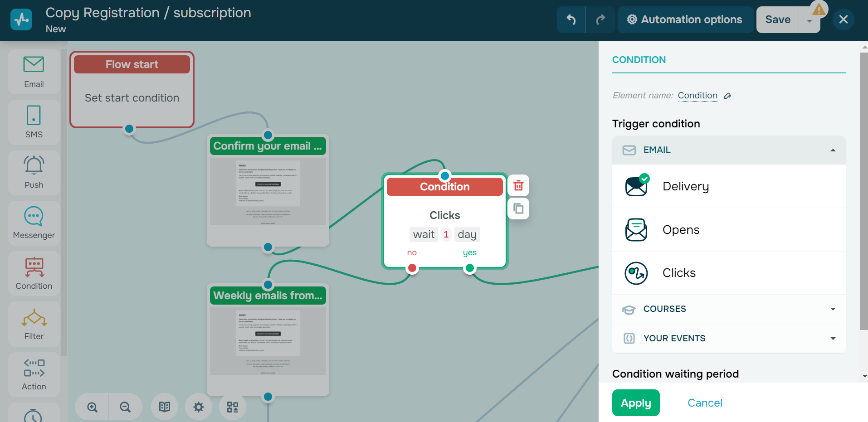Click the Weekly emails block input connector

(x=268, y=285)
